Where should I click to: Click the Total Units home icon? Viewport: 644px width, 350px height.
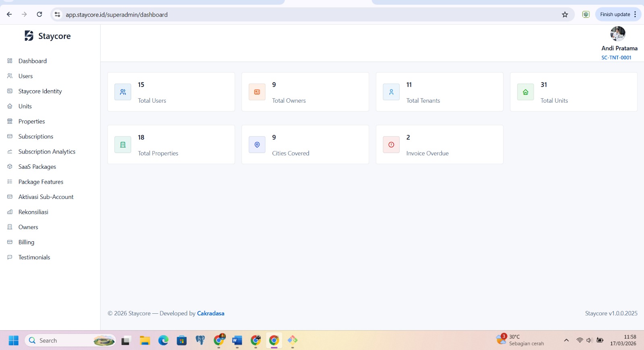(526, 92)
